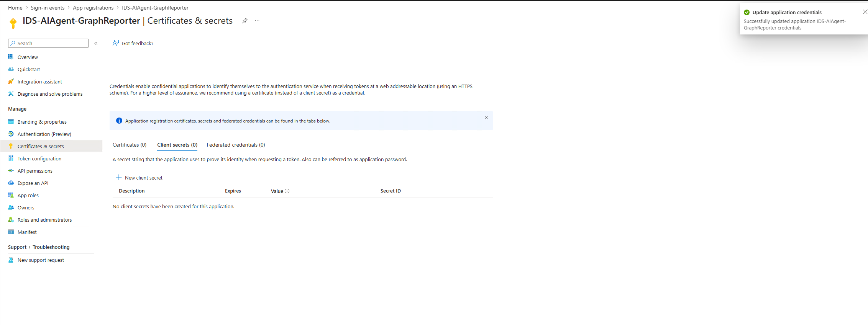Click the Quickstart cloud icon

click(x=11, y=69)
